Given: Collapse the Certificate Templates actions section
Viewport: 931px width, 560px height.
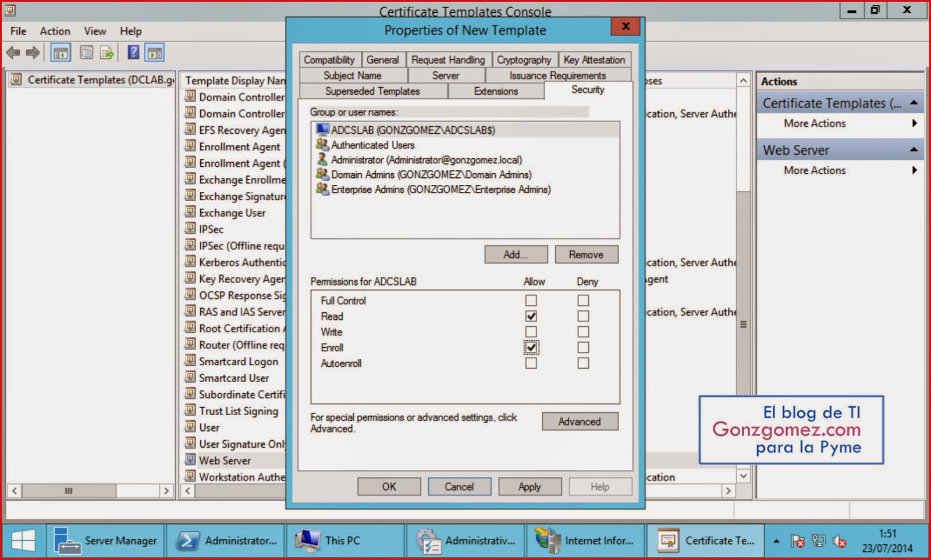Looking at the screenshot, I should [914, 102].
